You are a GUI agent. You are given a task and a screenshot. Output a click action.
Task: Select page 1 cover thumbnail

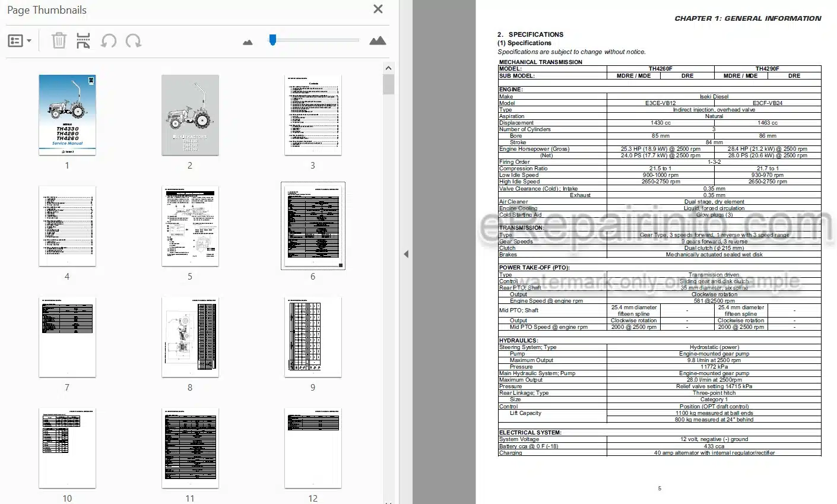click(67, 115)
